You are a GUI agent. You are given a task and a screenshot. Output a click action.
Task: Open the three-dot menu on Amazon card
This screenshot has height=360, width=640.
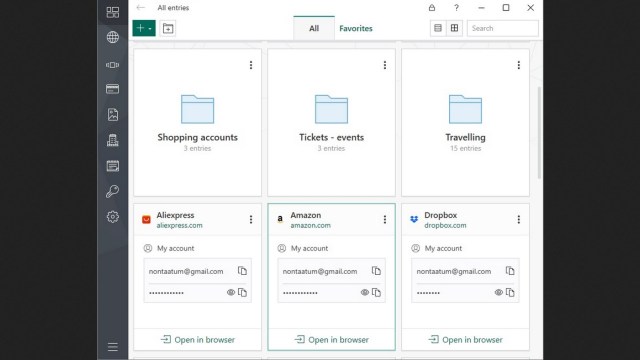[x=385, y=220]
